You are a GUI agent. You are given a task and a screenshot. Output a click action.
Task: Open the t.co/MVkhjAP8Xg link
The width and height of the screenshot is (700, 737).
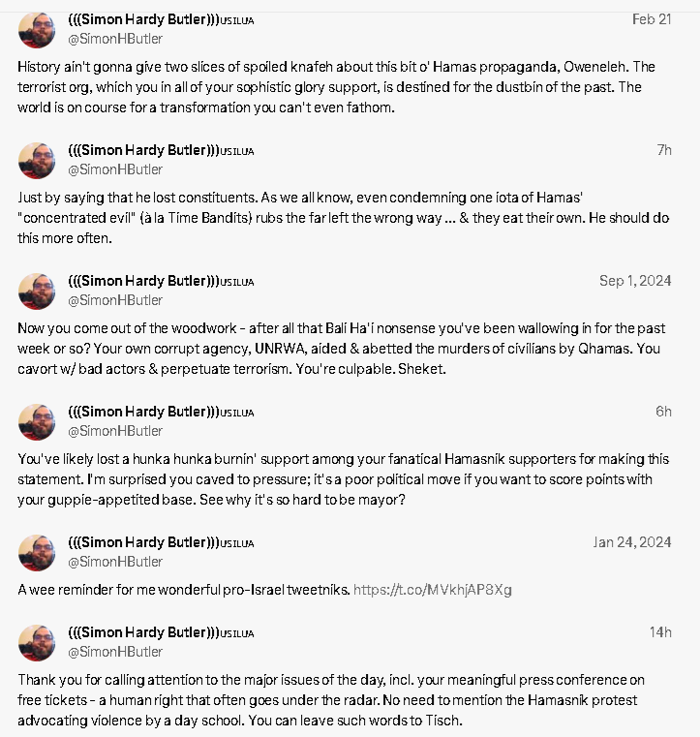click(432, 590)
